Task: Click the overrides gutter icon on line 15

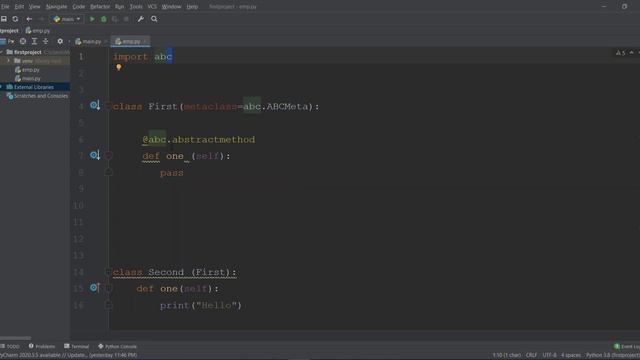Action: [95, 288]
